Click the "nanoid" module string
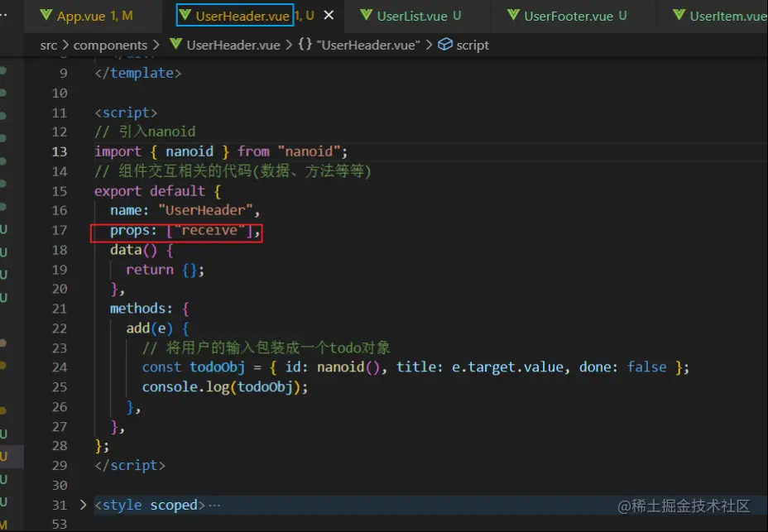This screenshot has height=532, width=768. (309, 151)
